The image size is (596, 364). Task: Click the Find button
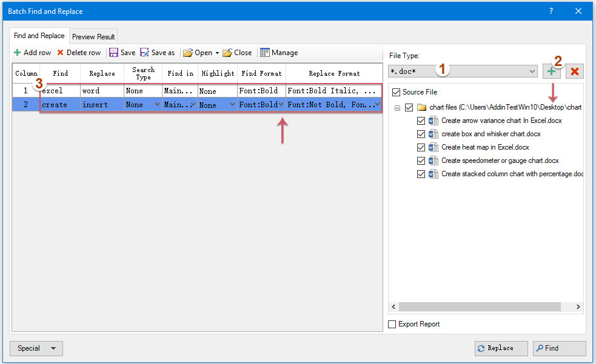coord(558,348)
